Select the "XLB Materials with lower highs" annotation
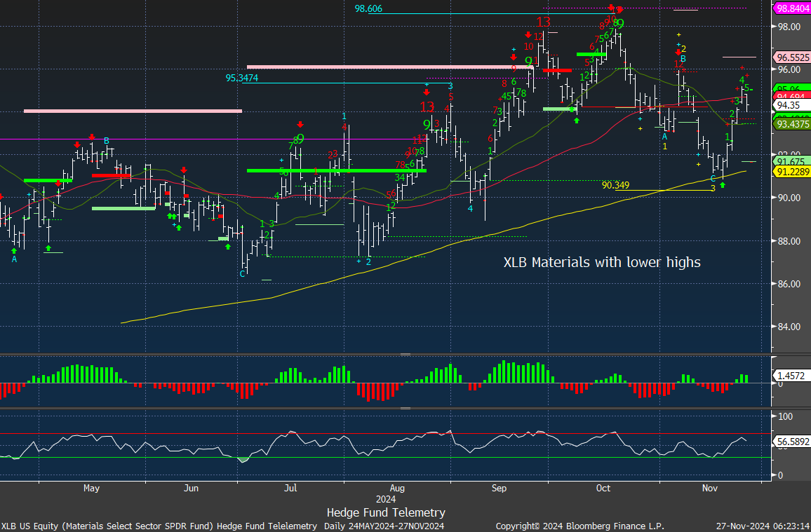The width and height of the screenshot is (811, 532). tap(601, 262)
